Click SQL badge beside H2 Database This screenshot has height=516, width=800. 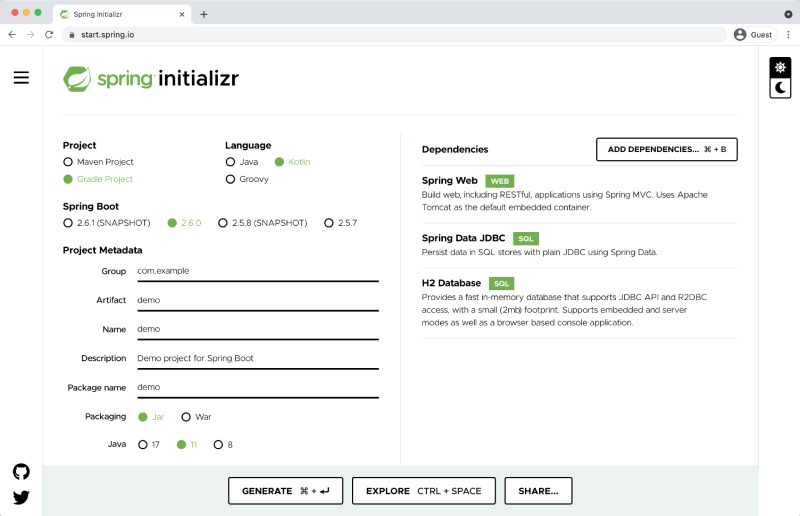coord(502,284)
